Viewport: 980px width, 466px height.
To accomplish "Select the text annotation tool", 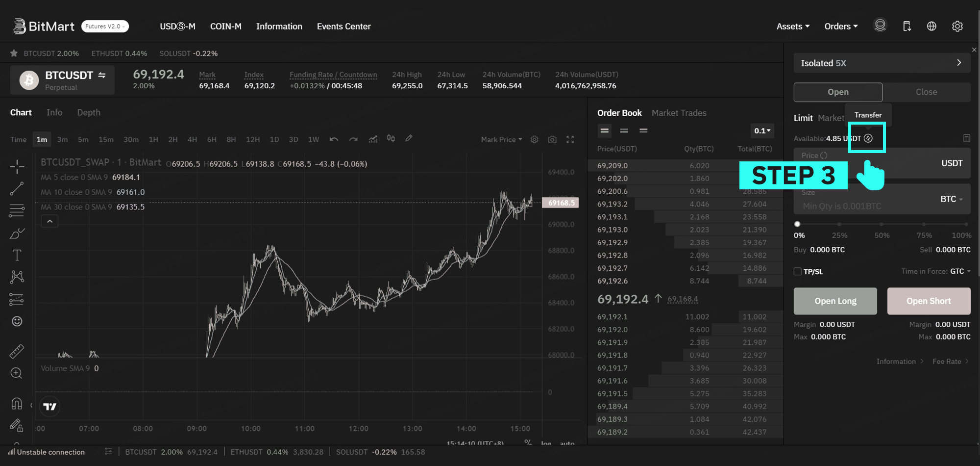I will (x=17, y=255).
